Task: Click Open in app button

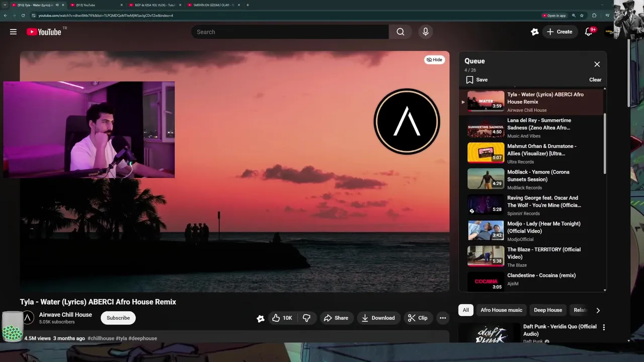Action: (554, 16)
